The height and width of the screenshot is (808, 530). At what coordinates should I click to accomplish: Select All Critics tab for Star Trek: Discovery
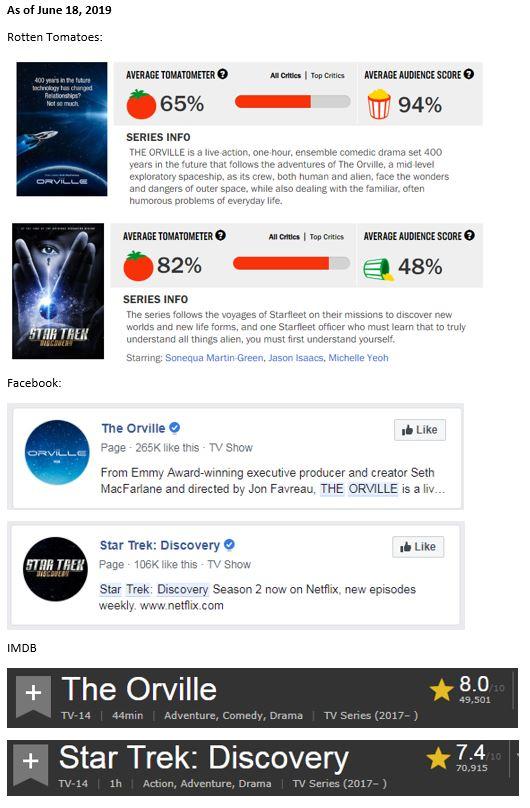pos(284,237)
